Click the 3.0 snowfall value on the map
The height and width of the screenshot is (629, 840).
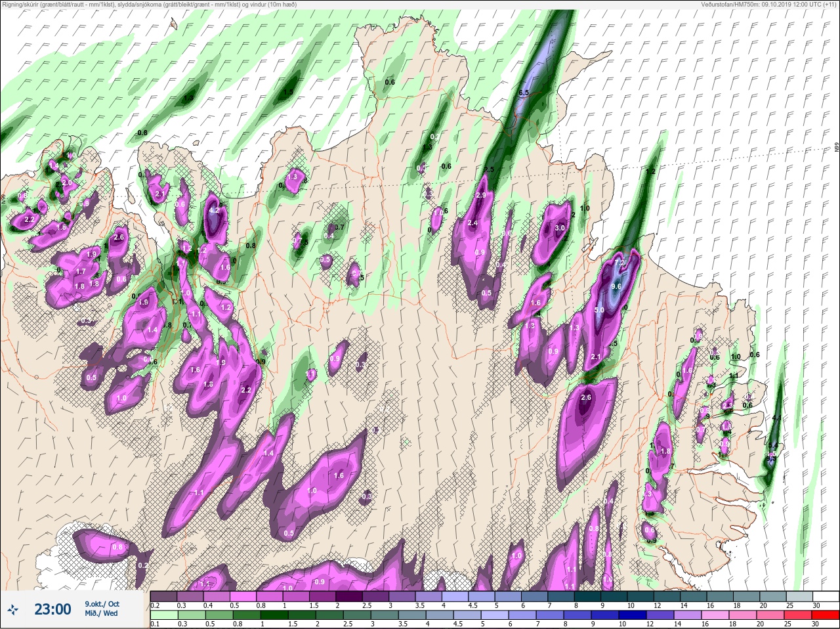tap(560, 228)
